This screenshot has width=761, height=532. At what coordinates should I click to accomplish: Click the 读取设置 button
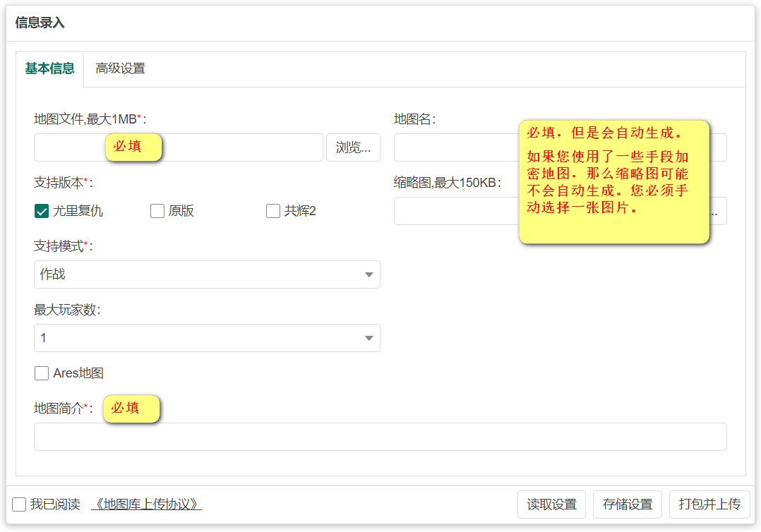click(x=551, y=504)
